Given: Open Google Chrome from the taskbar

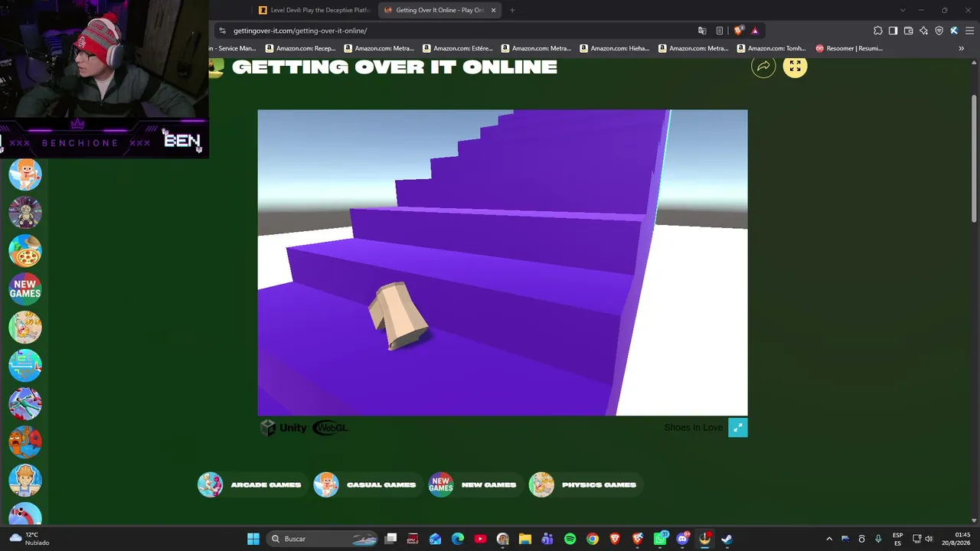Looking at the screenshot, I should [593, 539].
